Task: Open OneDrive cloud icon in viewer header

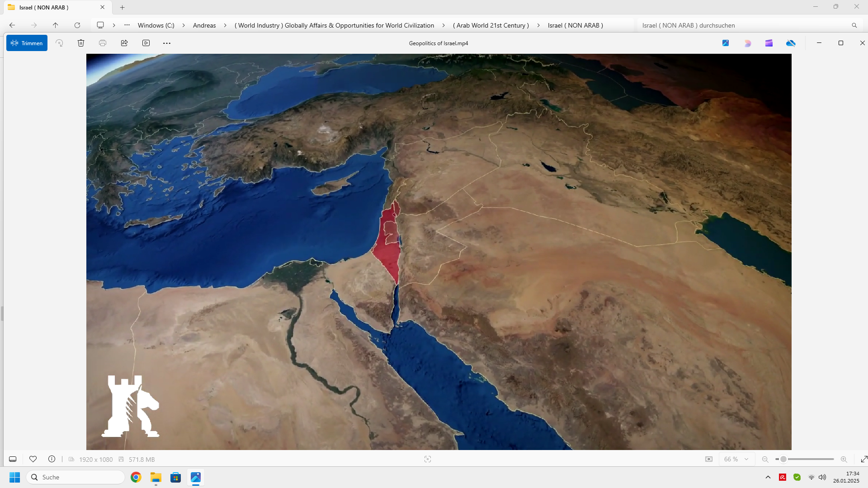Action: [x=791, y=43]
